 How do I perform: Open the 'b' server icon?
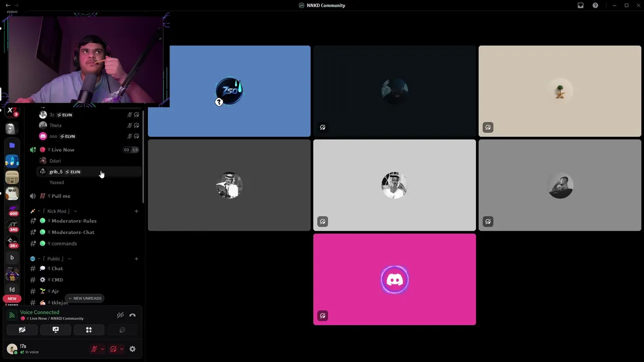[12, 257]
